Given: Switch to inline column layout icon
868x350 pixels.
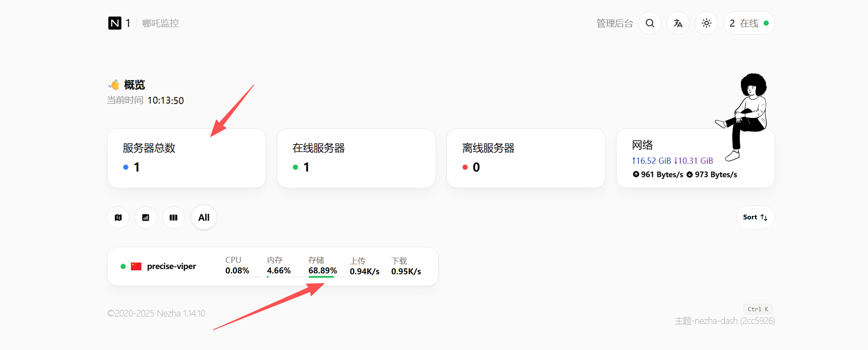Looking at the screenshot, I should click(x=173, y=217).
